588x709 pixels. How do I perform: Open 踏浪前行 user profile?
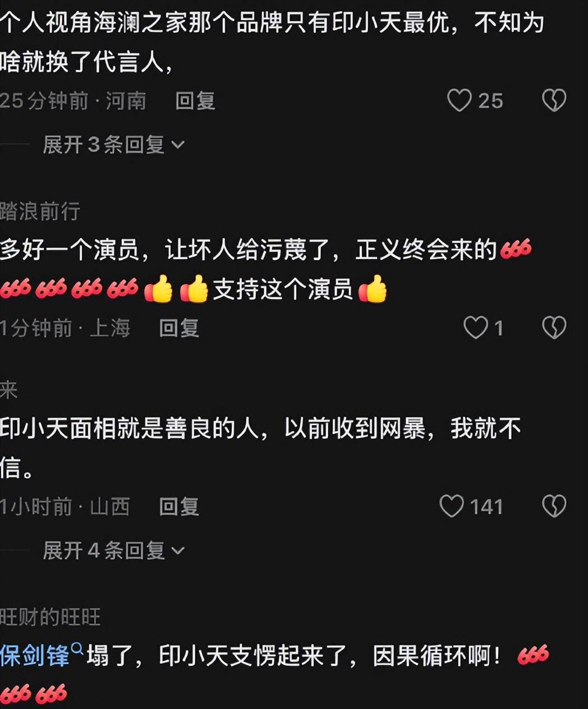coord(40,211)
